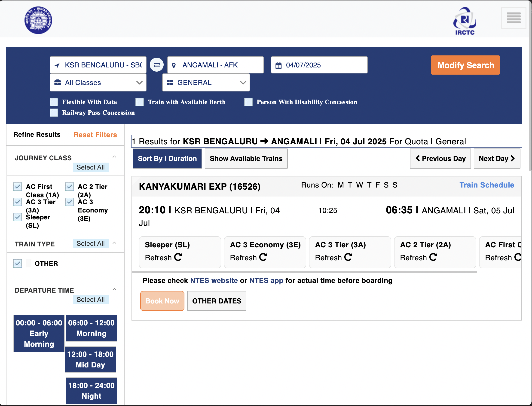The height and width of the screenshot is (406, 532).
Task: Click the KSR BENGALURU origin field
Action: pos(98,65)
